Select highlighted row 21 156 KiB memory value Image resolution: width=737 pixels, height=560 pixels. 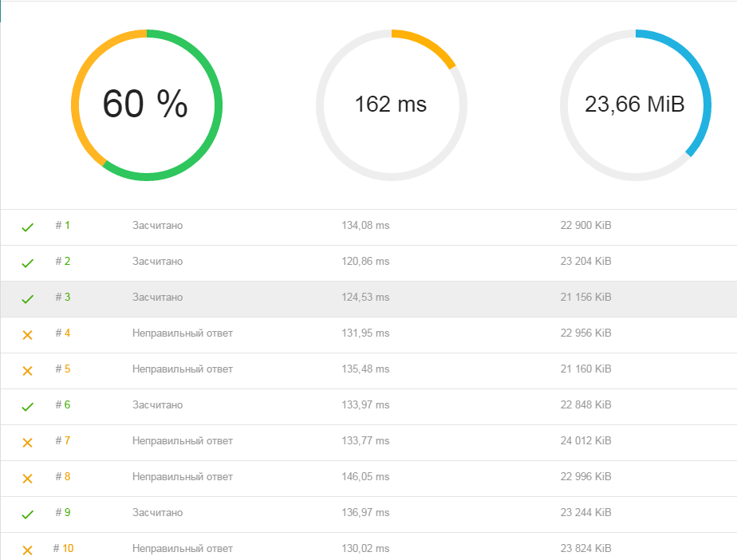585,297
